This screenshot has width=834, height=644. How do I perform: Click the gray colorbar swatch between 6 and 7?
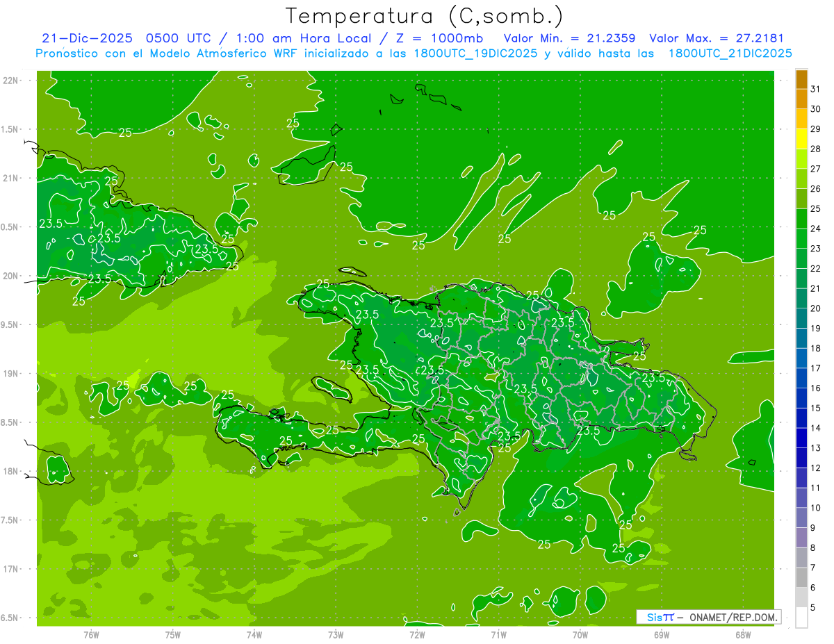tap(801, 578)
